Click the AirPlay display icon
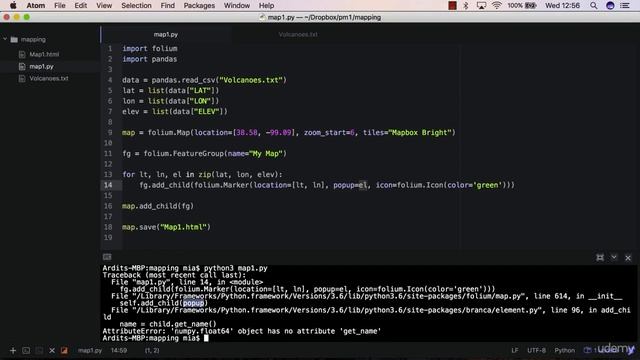The image size is (640, 360). click(481, 5)
